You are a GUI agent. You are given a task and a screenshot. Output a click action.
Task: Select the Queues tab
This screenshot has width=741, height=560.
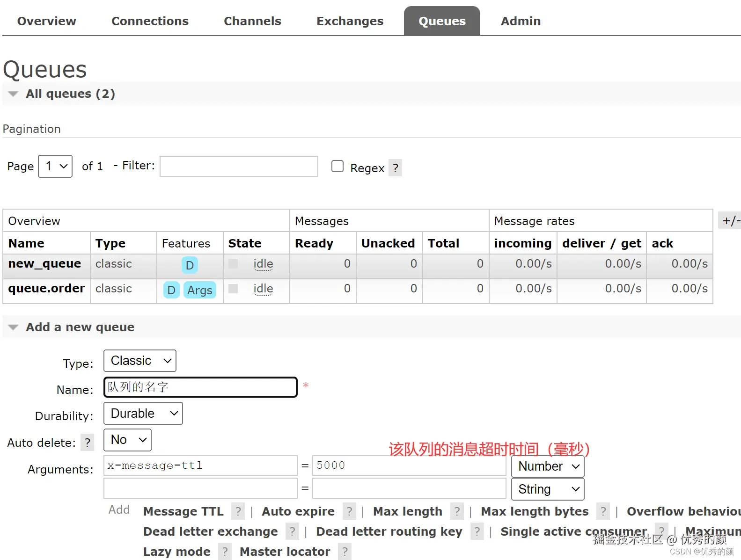(442, 21)
